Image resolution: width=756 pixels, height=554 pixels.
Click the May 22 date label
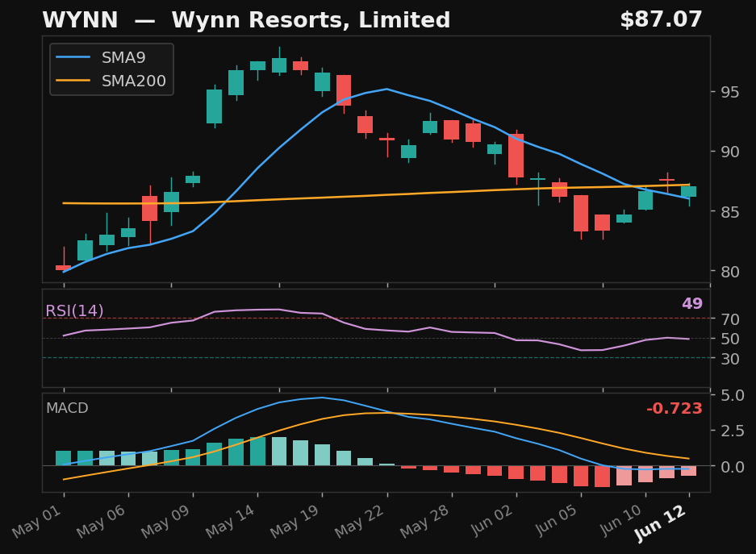(x=360, y=522)
